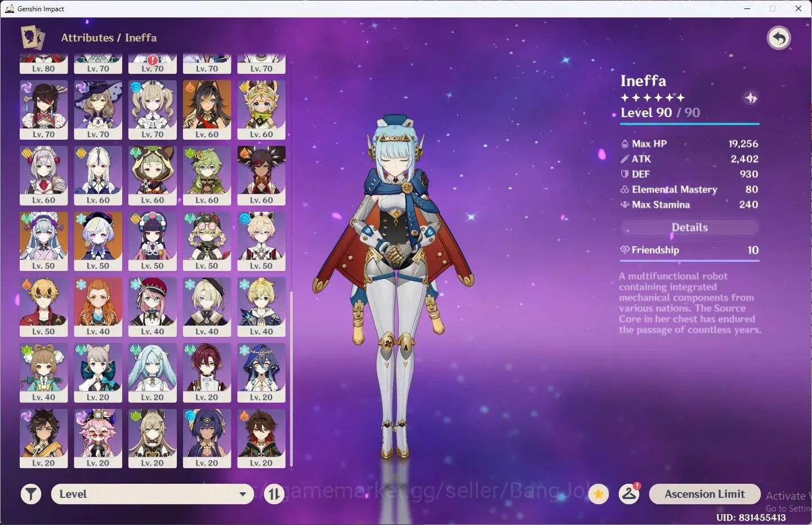Screen dimensions: 812x525
Task: Select Kachina's character card
Action: coord(261,110)
